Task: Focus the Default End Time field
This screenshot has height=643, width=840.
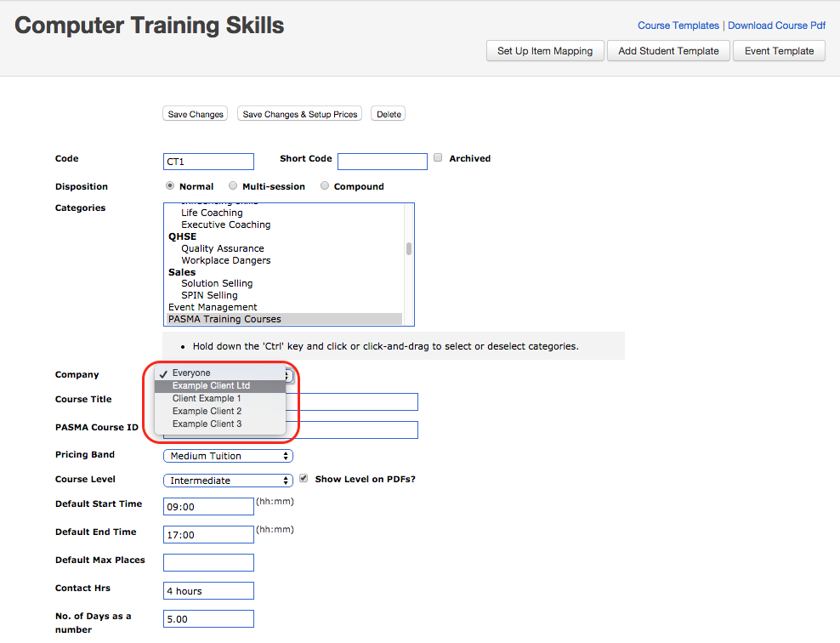Action: 208,534
